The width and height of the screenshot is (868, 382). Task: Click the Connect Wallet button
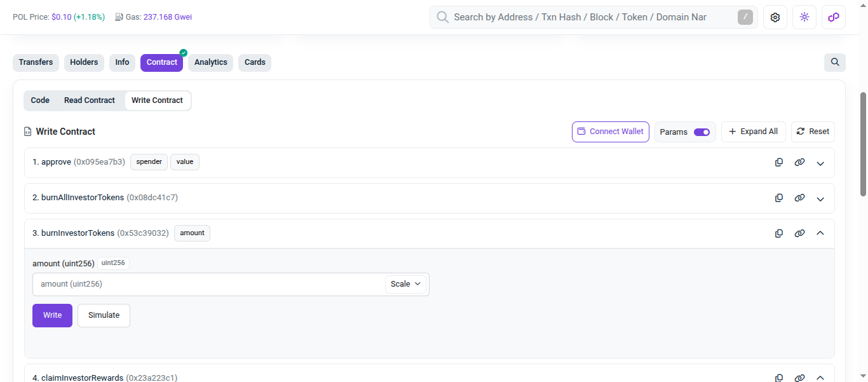611,132
